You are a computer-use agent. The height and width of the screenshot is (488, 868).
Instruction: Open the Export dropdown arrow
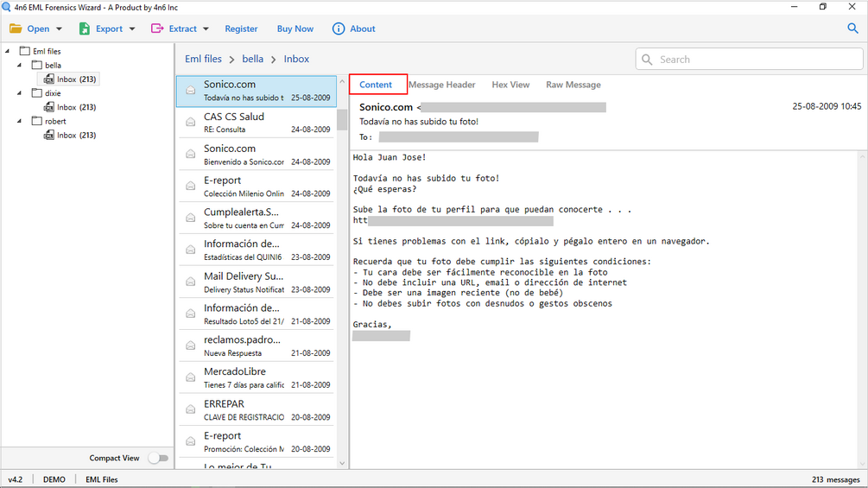132,29
